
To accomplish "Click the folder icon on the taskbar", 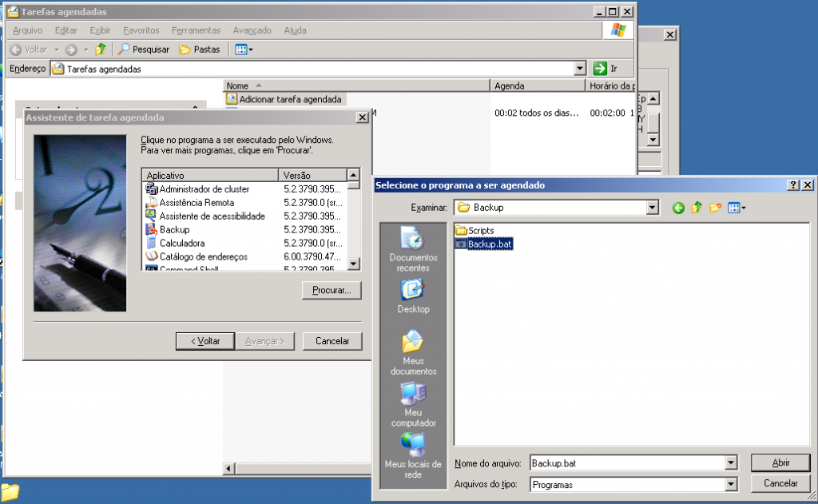I will coord(10,491).
